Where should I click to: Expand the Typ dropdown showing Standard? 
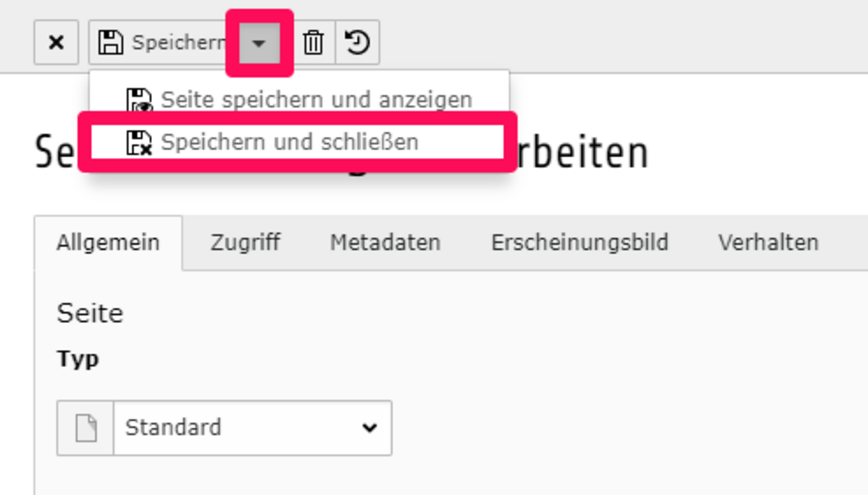point(252,428)
